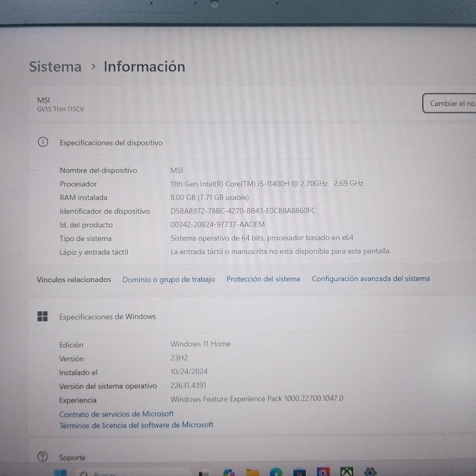Select RAM value 8.00 GB (7.71 GB usable)

210,197
